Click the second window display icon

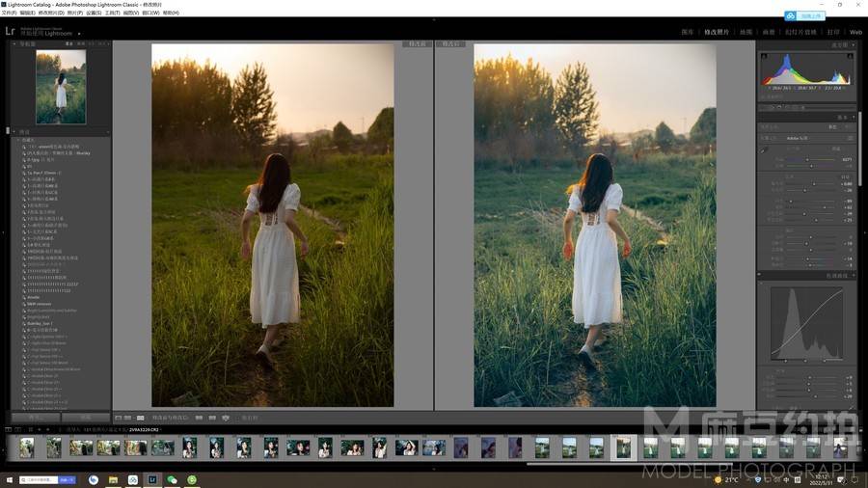(x=17, y=429)
